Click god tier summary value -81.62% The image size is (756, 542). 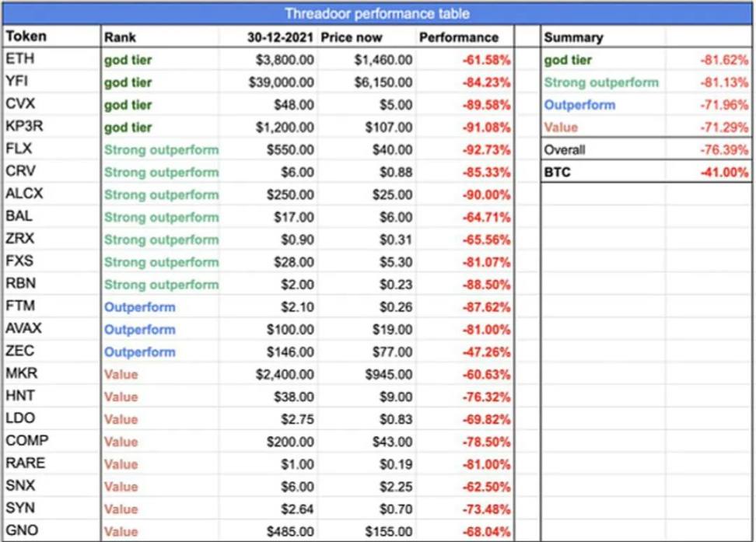[x=709, y=59]
